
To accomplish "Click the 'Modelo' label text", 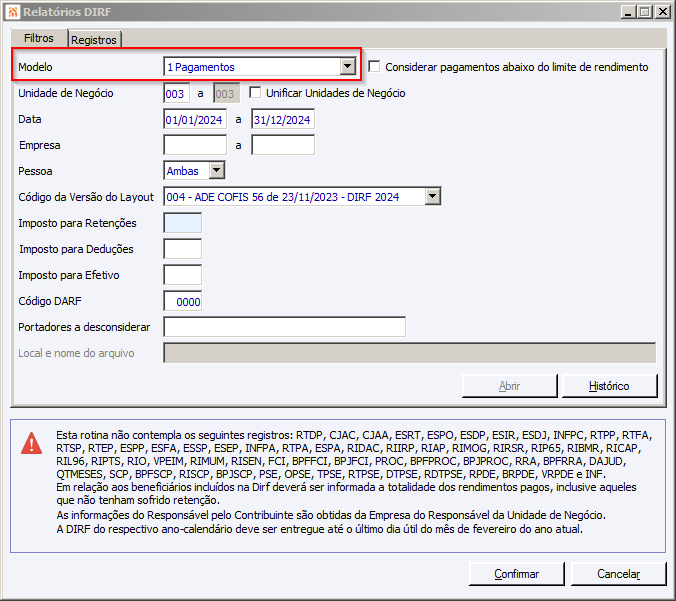I will [35, 67].
